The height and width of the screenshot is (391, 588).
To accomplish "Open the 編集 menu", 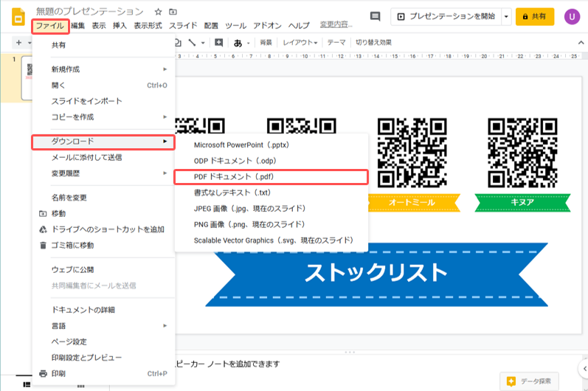I will [x=77, y=26].
